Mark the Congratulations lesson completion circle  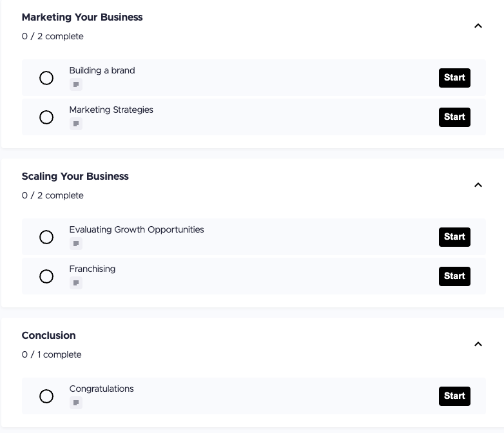coord(46,396)
